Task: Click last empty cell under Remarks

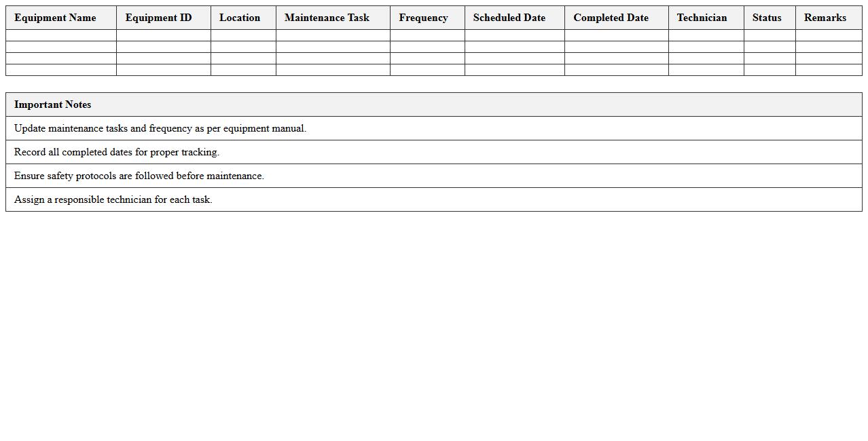Action: tap(828, 70)
